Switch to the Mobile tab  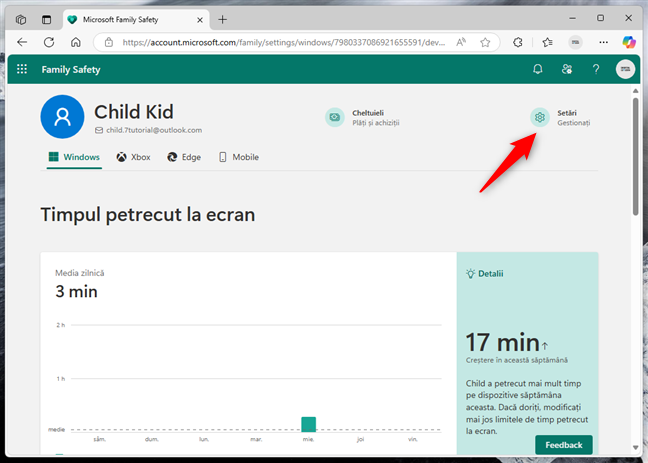(x=238, y=157)
